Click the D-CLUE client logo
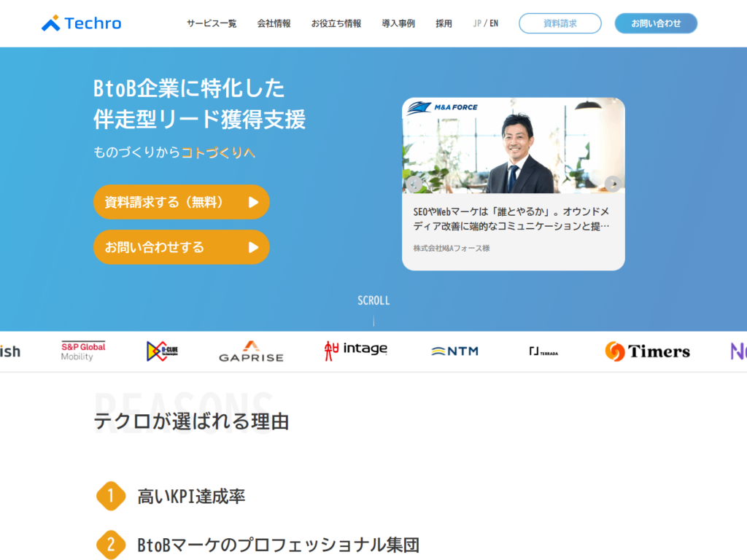 pos(163,351)
